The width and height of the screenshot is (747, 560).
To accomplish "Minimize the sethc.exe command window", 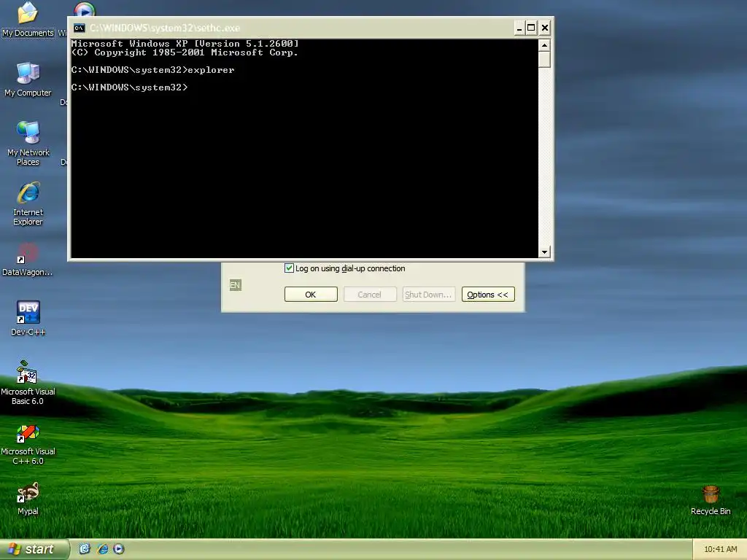I will click(x=519, y=28).
